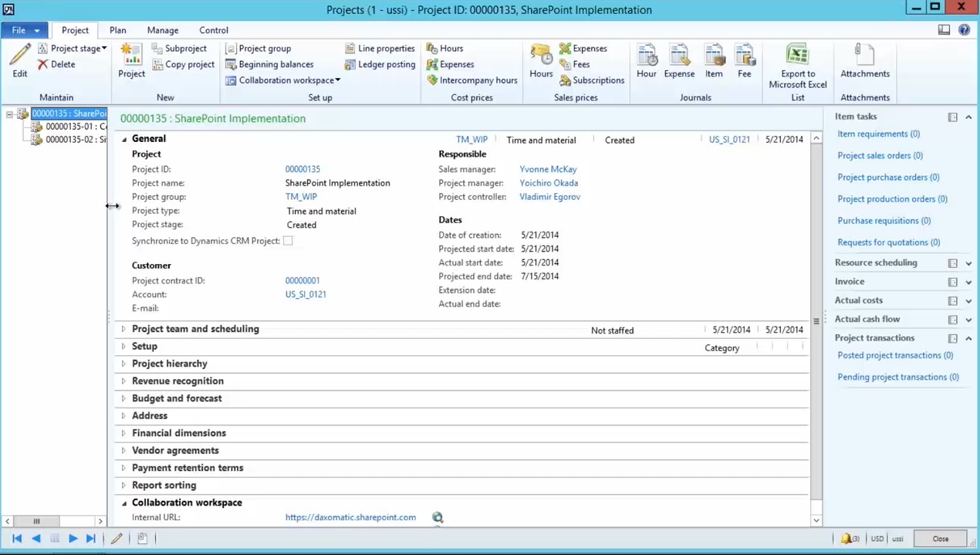This screenshot has width=980, height=555.
Task: Expand the Resource scheduling pane section
Action: tap(968, 263)
